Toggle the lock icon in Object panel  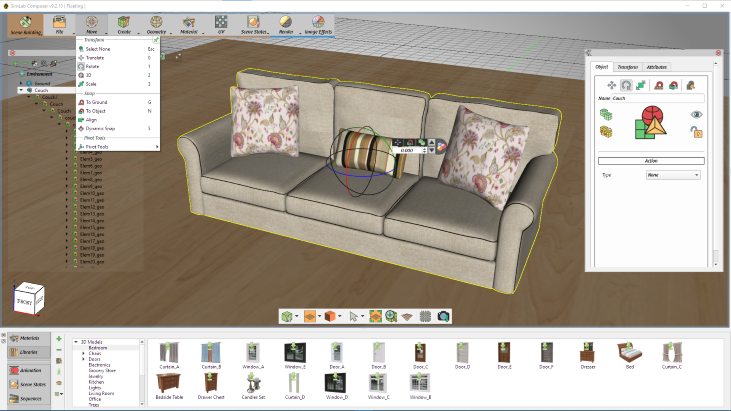pyautogui.click(x=696, y=132)
